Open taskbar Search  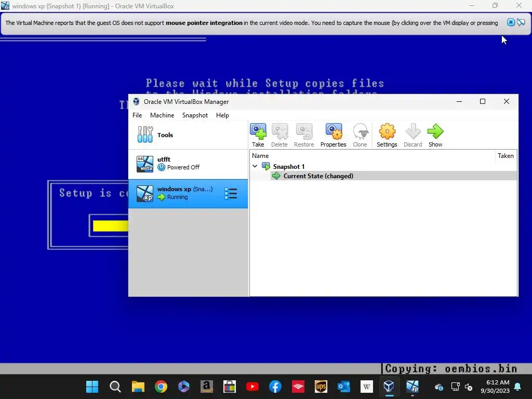click(x=115, y=387)
